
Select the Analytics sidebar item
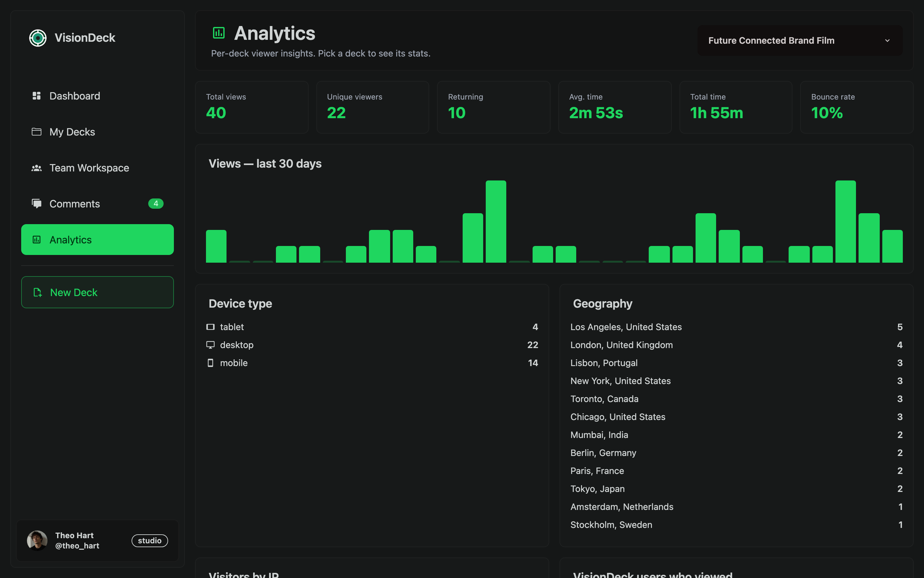[x=97, y=240]
